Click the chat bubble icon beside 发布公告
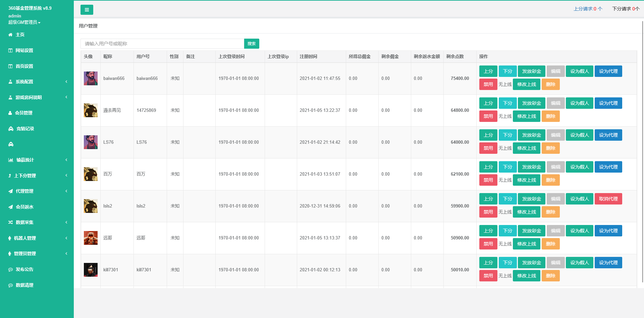 [x=11, y=269]
